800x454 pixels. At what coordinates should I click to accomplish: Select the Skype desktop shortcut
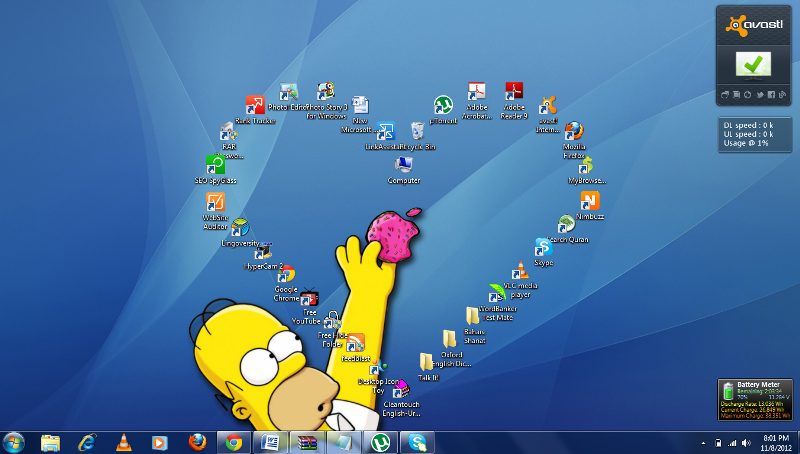[x=543, y=252]
